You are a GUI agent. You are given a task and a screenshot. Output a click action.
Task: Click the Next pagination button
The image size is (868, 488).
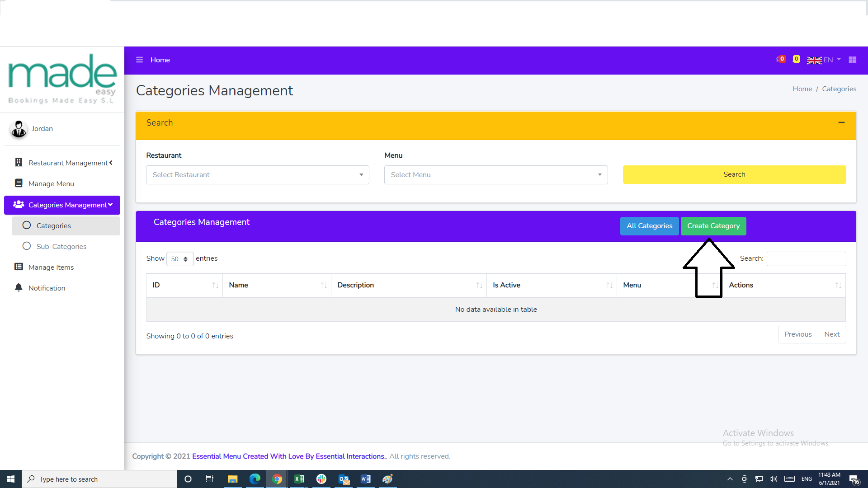(x=832, y=334)
